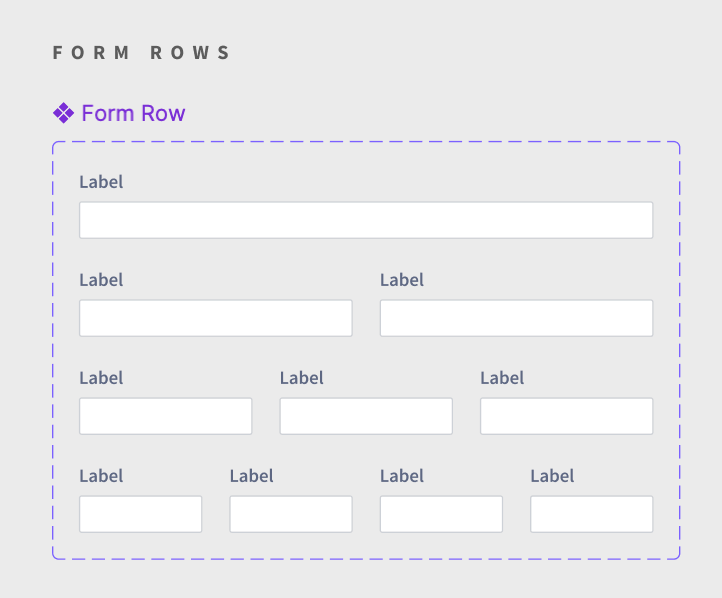This screenshot has height=598, width=722.
Task: Select the Label above the full-width input
Action: 101,182
